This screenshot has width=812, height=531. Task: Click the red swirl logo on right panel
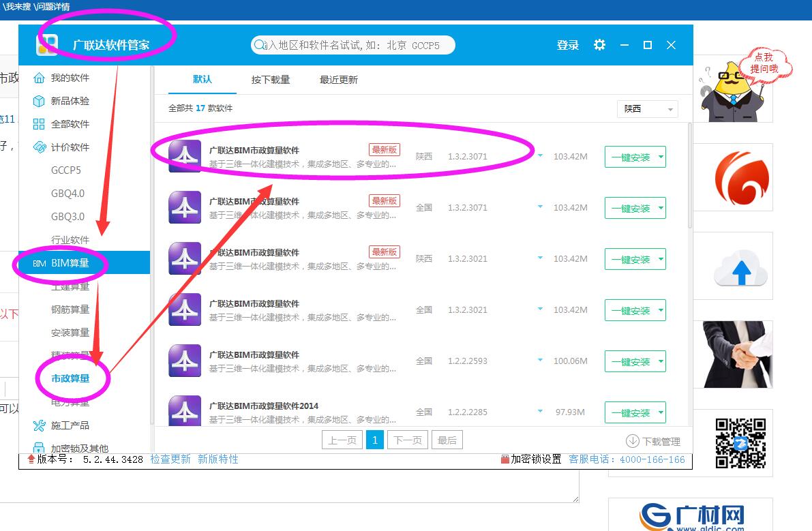click(x=742, y=177)
